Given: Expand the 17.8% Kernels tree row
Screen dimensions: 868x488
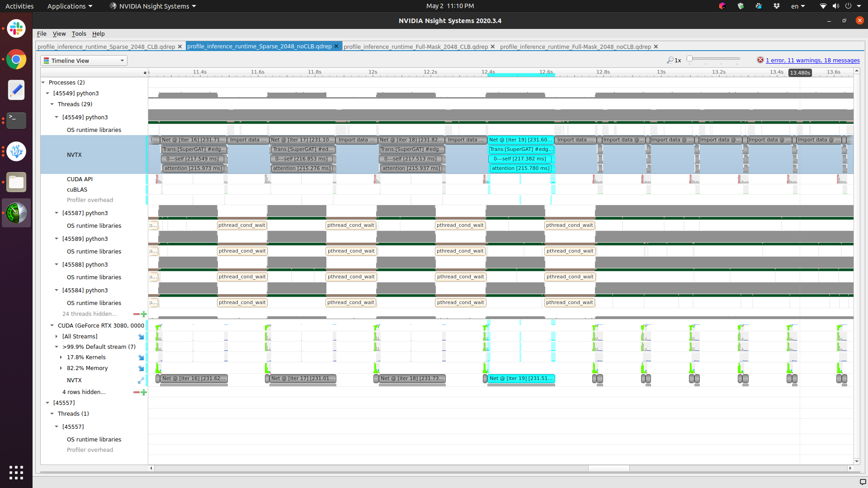Looking at the screenshot, I should tap(61, 357).
